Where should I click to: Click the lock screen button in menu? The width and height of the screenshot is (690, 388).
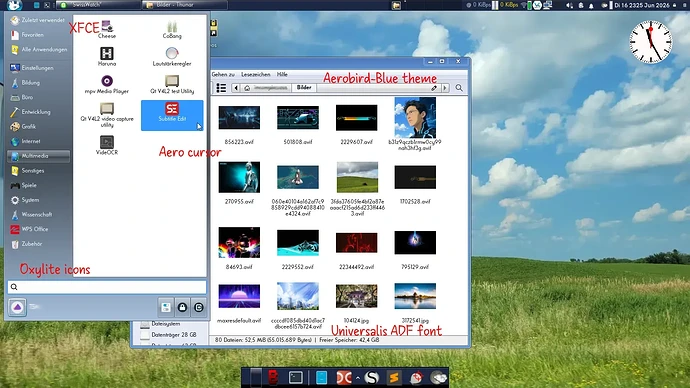(182, 307)
